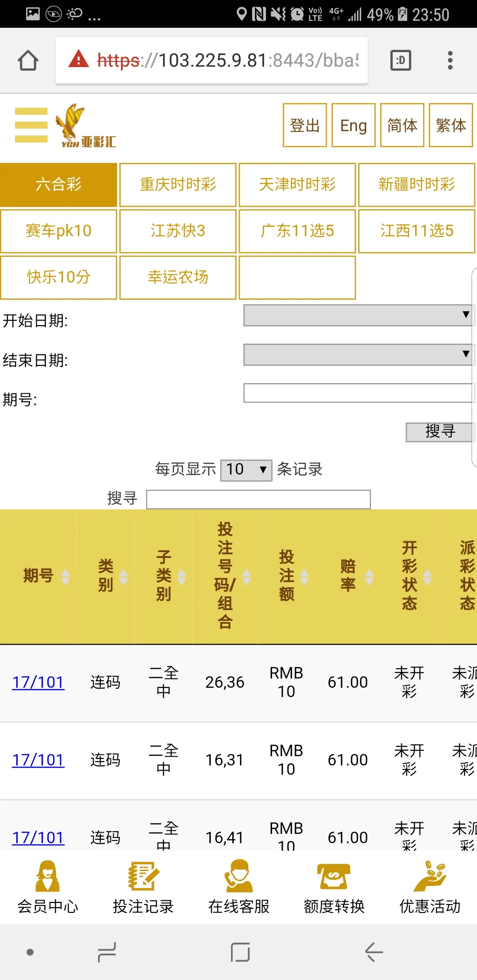Tap the Android back navigation arrow
Image resolution: width=477 pixels, height=980 pixels.
[374, 952]
